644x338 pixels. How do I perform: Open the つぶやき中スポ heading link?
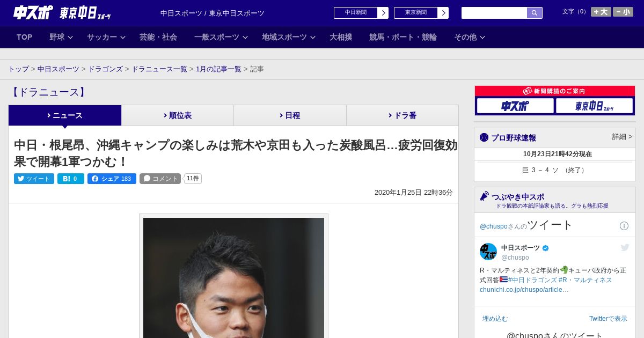pyautogui.click(x=518, y=197)
